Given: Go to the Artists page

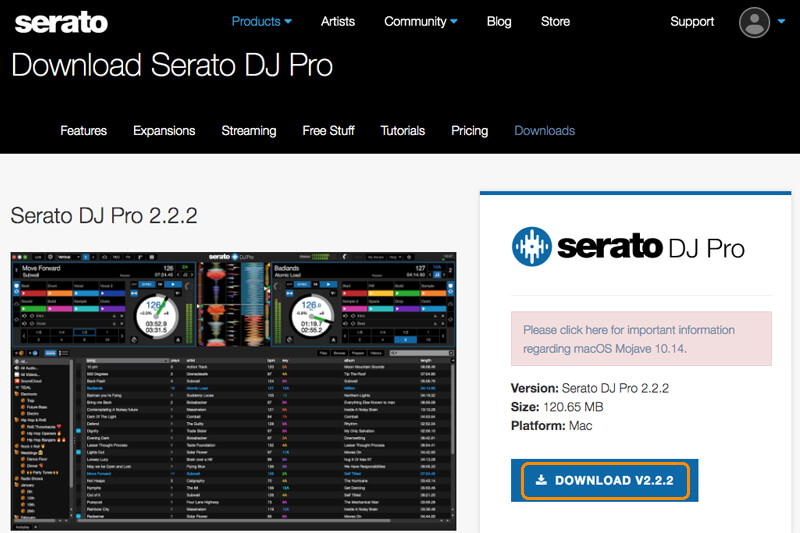Looking at the screenshot, I should (337, 21).
